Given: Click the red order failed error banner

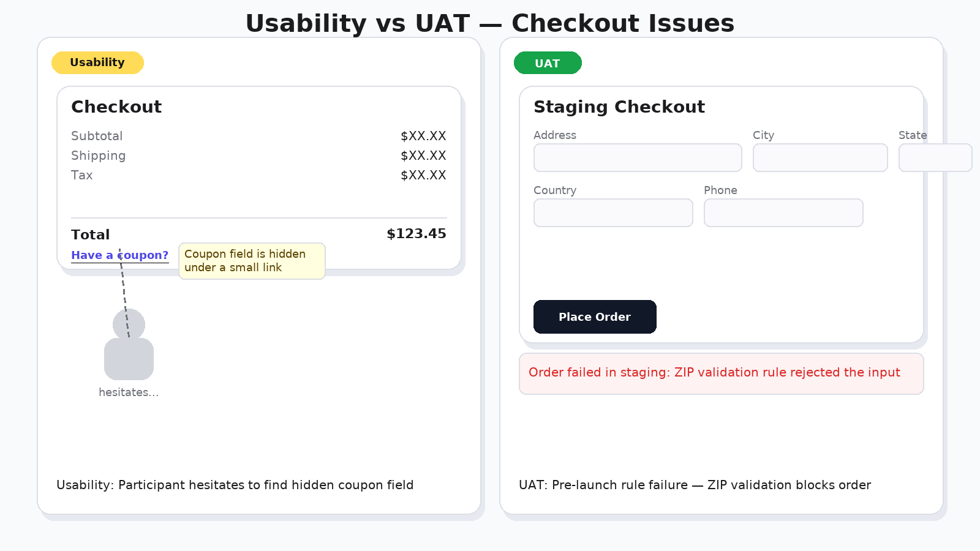Looking at the screenshot, I should coord(721,373).
